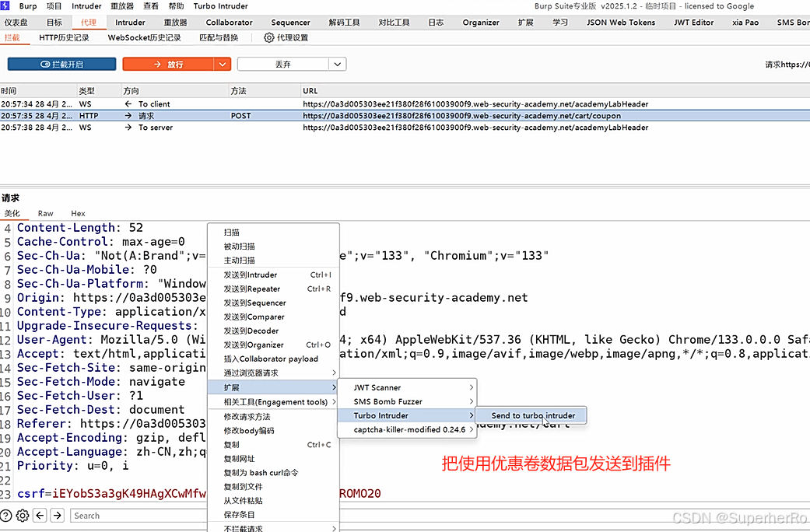The height and width of the screenshot is (532, 810).
Task: Open the WebSocket历史记录 sub-tab
Action: (145, 37)
